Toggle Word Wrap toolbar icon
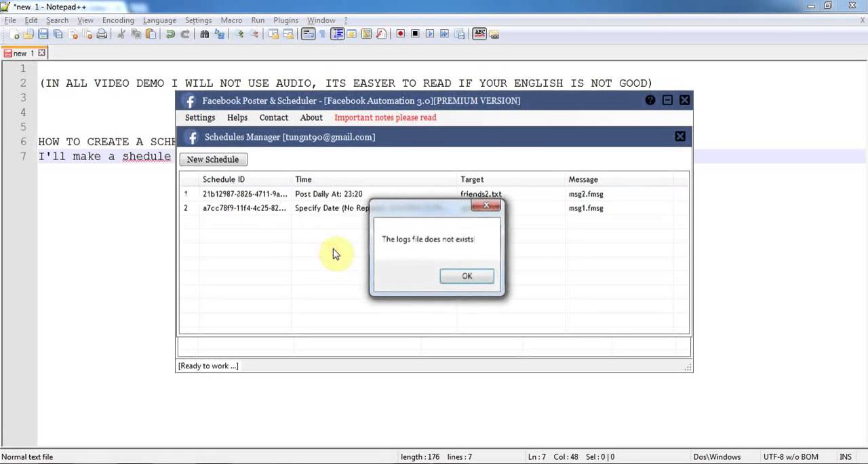This screenshot has height=464, width=868. (x=308, y=34)
